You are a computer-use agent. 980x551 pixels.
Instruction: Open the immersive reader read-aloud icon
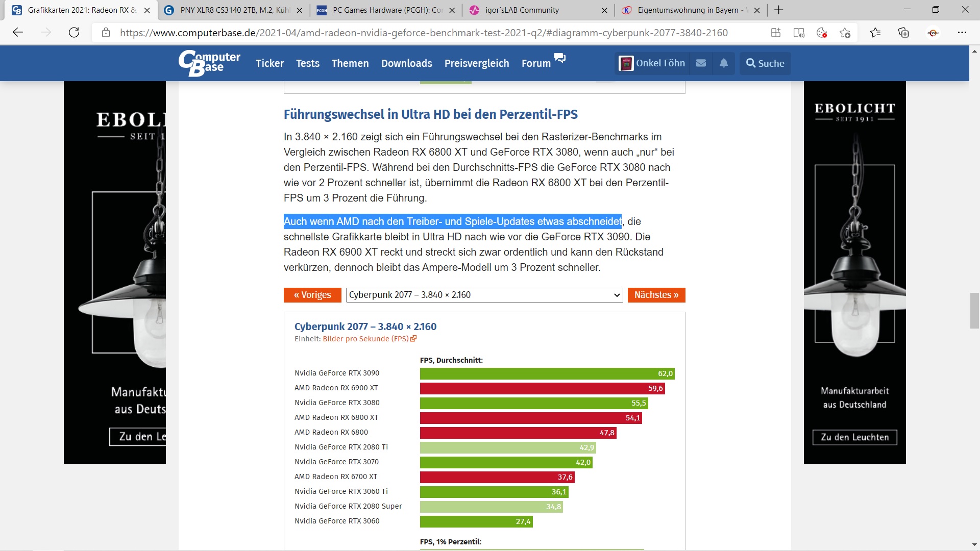coord(799,33)
